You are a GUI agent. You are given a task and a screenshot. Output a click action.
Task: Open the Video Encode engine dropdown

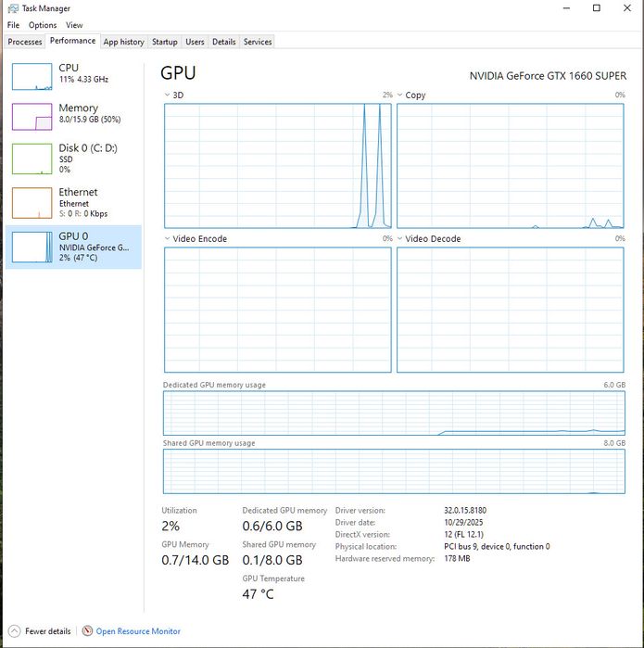167,238
